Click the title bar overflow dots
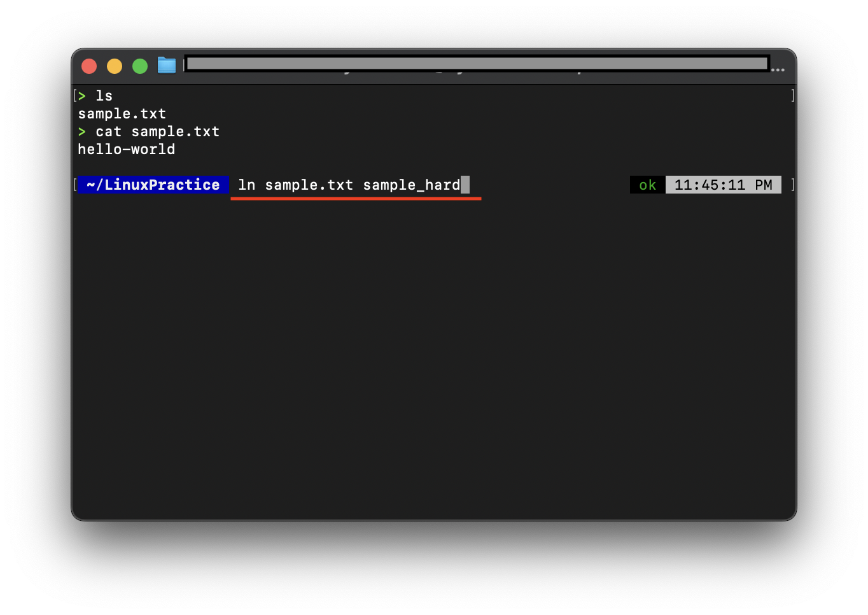 coord(778,69)
